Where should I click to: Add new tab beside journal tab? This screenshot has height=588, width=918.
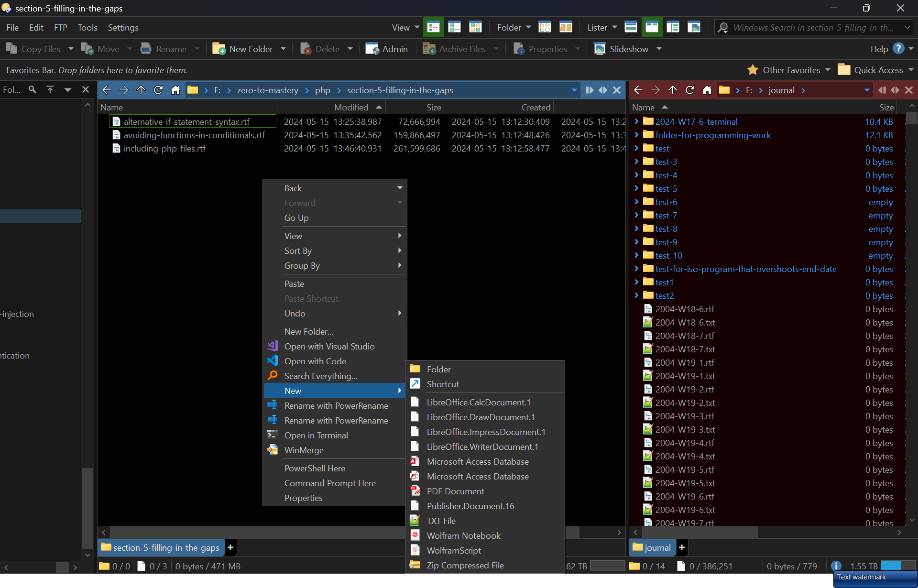pyautogui.click(x=682, y=547)
